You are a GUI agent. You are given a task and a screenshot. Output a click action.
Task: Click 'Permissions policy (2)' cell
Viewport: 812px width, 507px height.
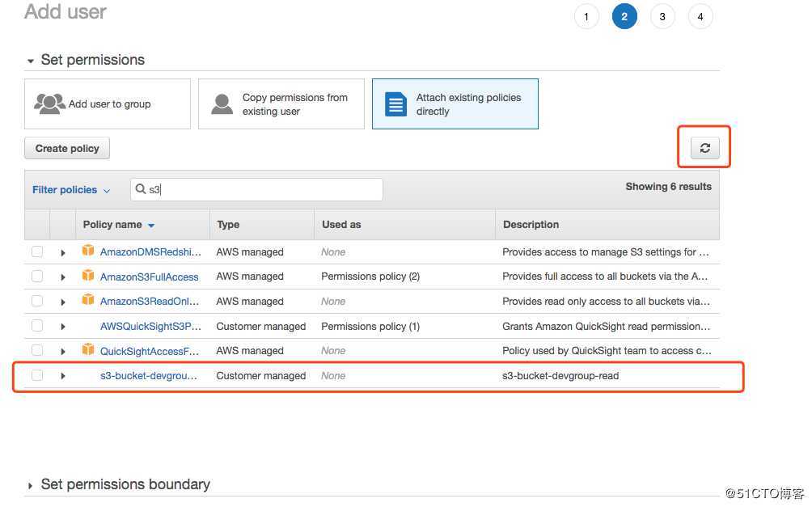click(370, 276)
